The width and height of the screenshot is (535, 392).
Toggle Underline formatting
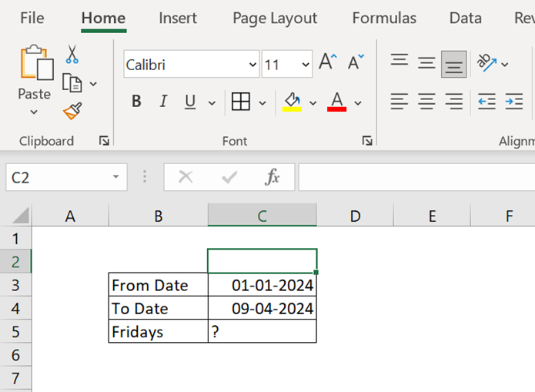[x=190, y=102]
